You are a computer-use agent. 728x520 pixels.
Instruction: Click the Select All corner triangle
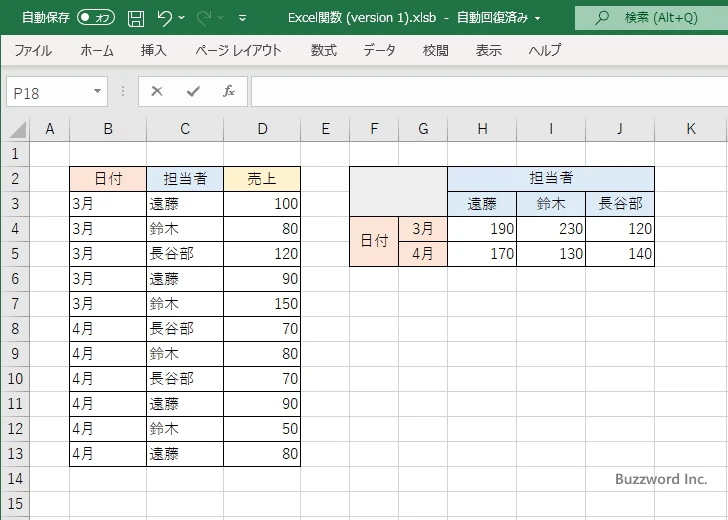tap(17, 130)
